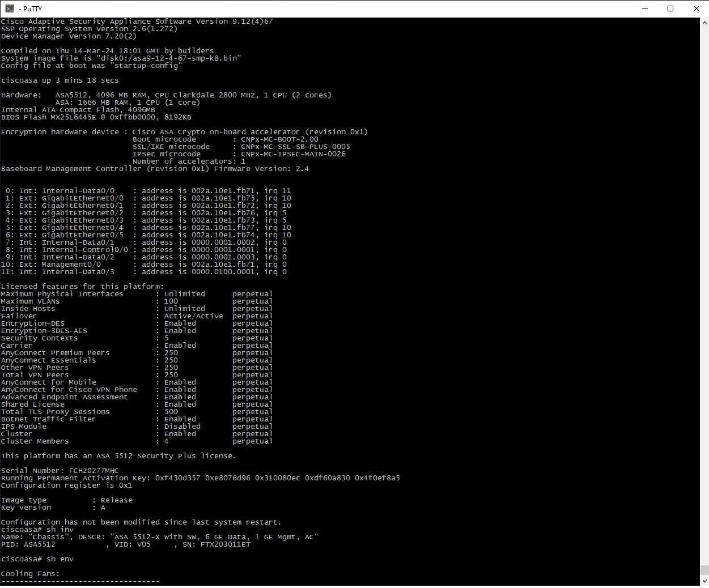
Task: Click 'ASA 5512 Security Plus license' line
Action: [118, 456]
